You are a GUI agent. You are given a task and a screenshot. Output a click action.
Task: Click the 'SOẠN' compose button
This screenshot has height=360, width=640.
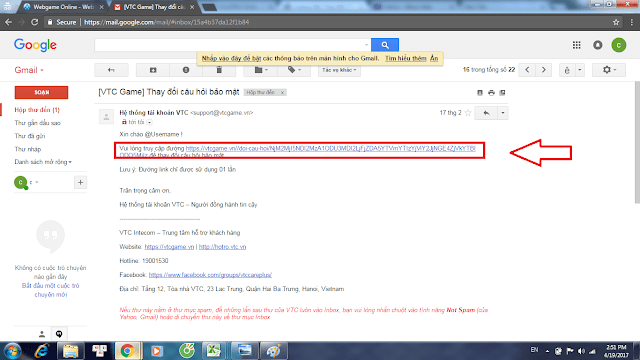tap(41, 92)
